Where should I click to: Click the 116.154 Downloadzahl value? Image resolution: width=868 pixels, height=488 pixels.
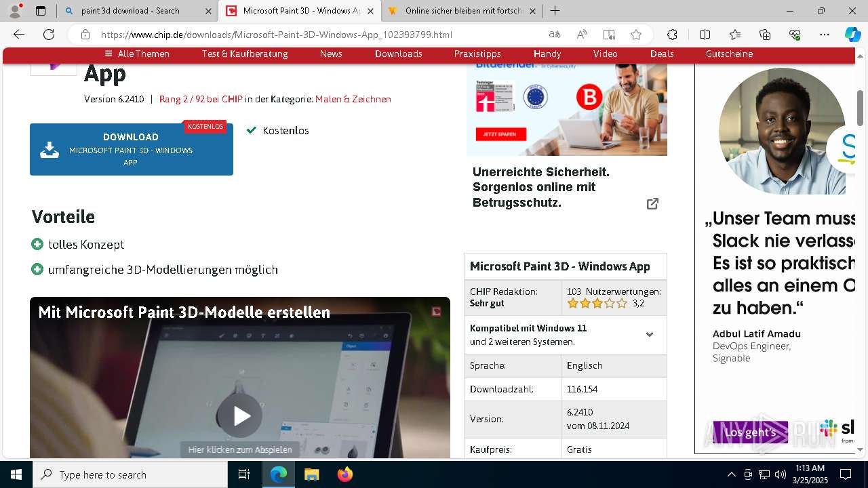pyautogui.click(x=583, y=389)
